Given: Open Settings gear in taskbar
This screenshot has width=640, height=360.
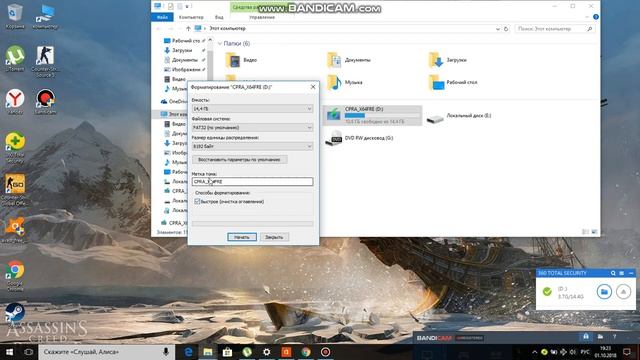Looking at the screenshot, I should [267, 352].
